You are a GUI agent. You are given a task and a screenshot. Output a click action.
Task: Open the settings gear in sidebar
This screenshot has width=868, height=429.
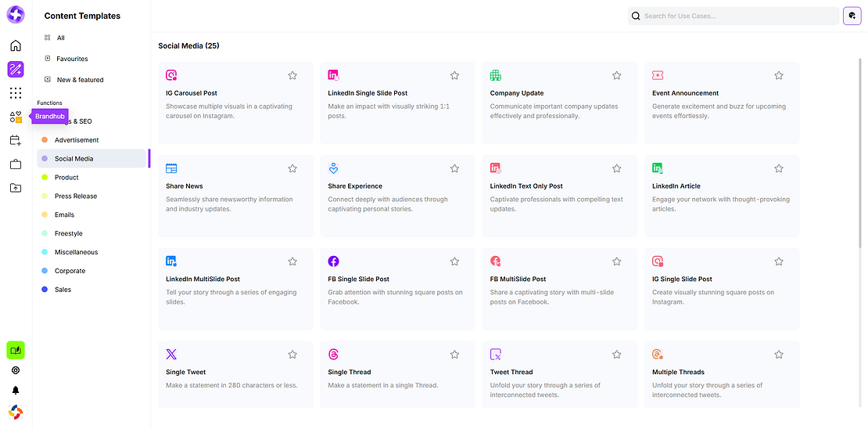16,370
